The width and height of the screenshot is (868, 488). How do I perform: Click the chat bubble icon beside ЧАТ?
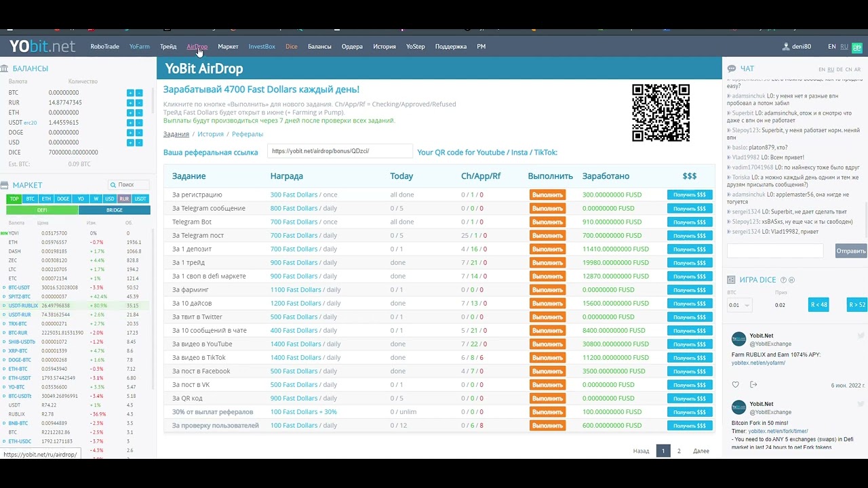[x=732, y=69]
